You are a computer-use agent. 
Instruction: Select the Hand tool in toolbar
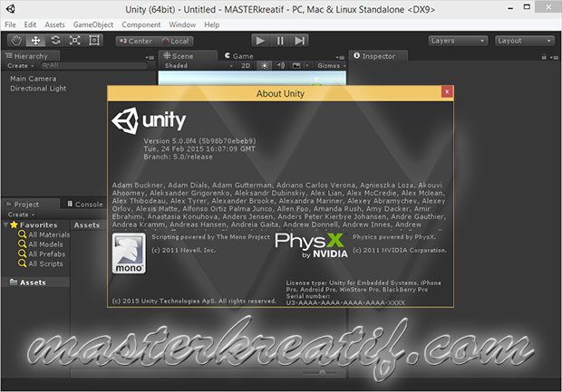pyautogui.click(x=16, y=41)
